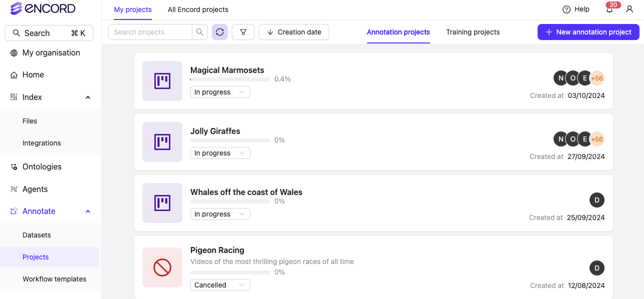The width and height of the screenshot is (644, 299).
Task: Open the user profile icon
Action: click(x=630, y=9)
